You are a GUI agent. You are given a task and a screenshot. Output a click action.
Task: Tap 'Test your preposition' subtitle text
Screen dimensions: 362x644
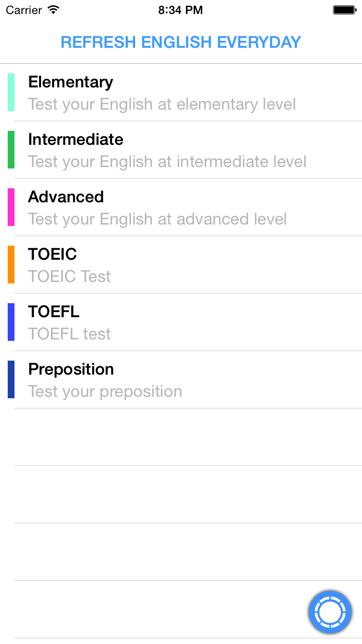[x=105, y=392]
